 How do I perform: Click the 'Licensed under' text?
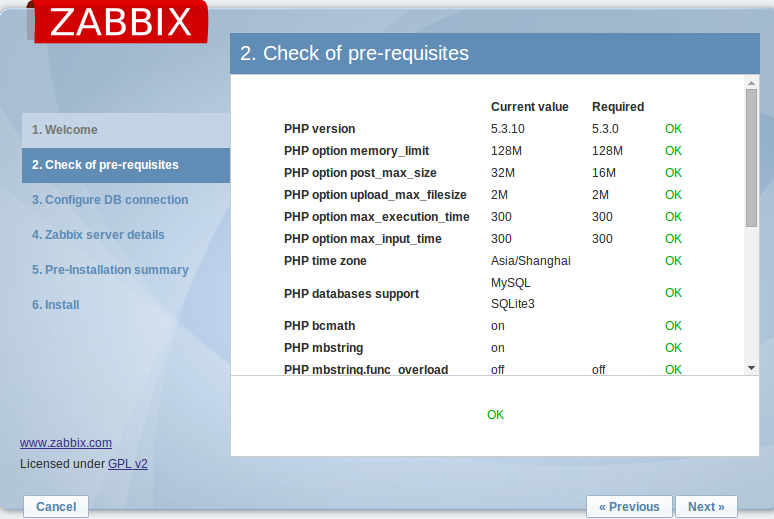tap(62, 464)
